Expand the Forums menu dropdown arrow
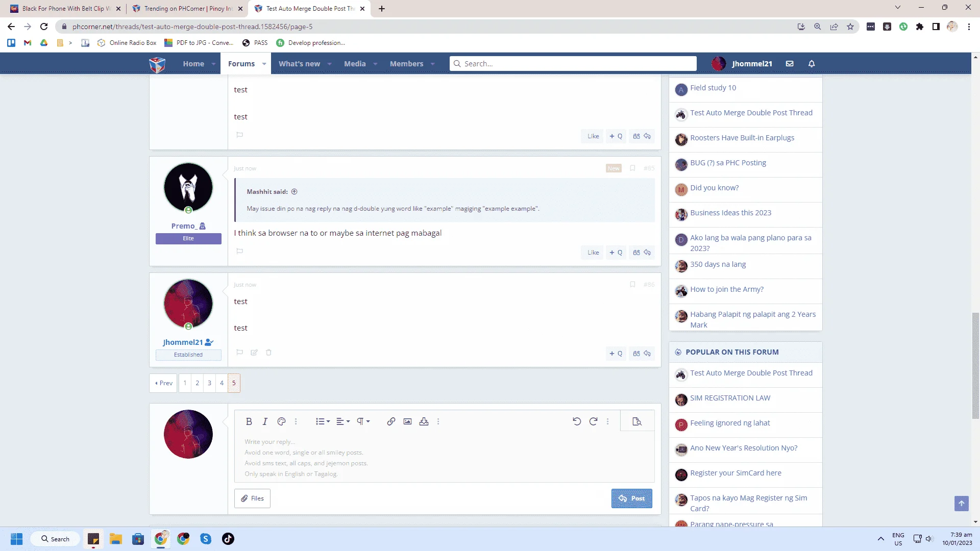980x551 pixels. pyautogui.click(x=264, y=64)
